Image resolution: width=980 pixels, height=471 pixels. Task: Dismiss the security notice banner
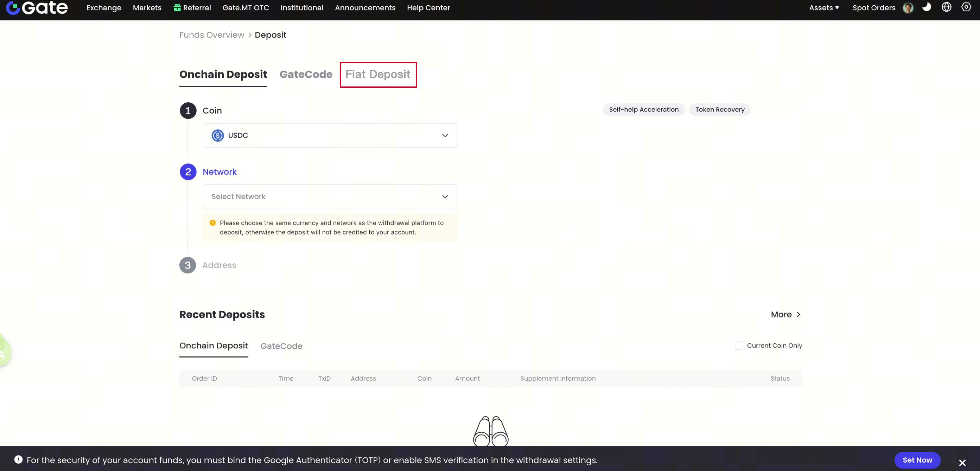point(962,463)
